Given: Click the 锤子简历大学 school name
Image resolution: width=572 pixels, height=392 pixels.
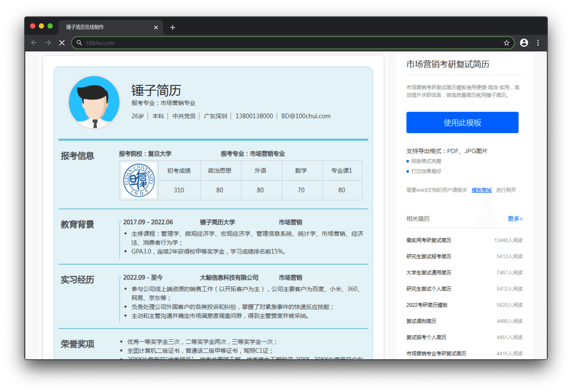Looking at the screenshot, I should coord(217,222).
